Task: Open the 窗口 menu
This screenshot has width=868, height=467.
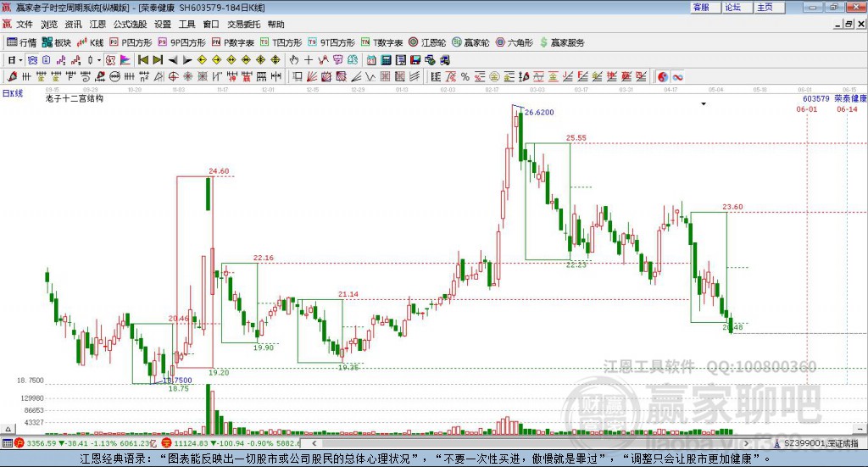Action: (x=211, y=25)
